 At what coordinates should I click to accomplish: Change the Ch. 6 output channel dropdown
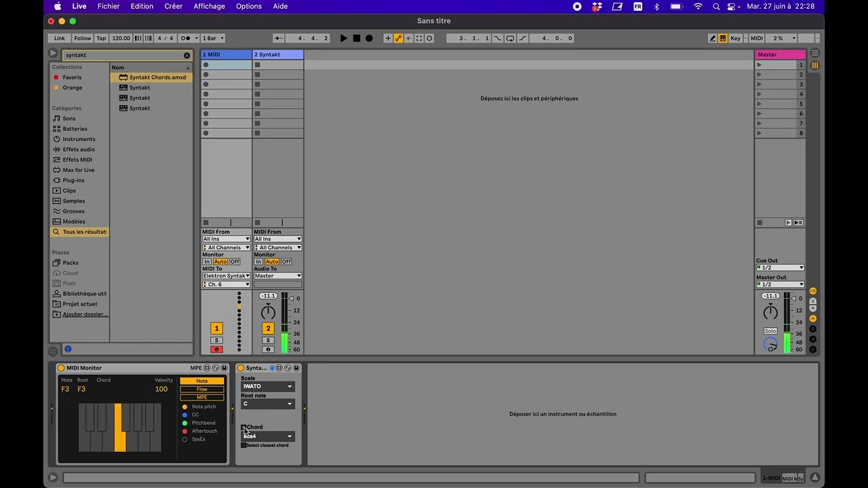[x=226, y=285]
